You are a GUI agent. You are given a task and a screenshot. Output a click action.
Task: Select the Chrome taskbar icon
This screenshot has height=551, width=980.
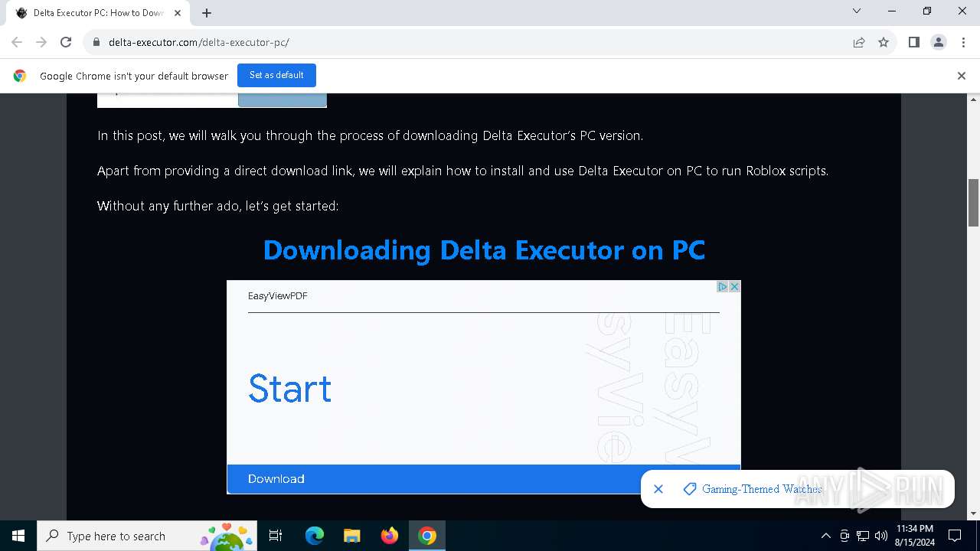(x=427, y=536)
